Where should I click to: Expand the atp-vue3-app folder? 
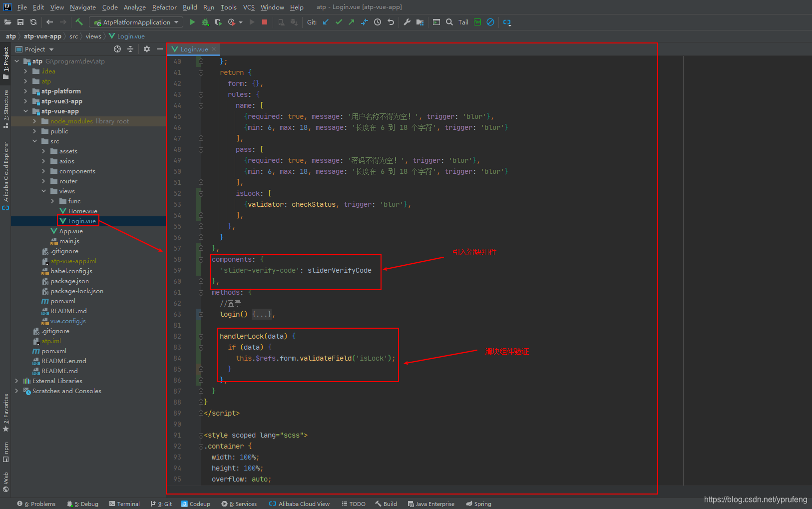pos(25,101)
